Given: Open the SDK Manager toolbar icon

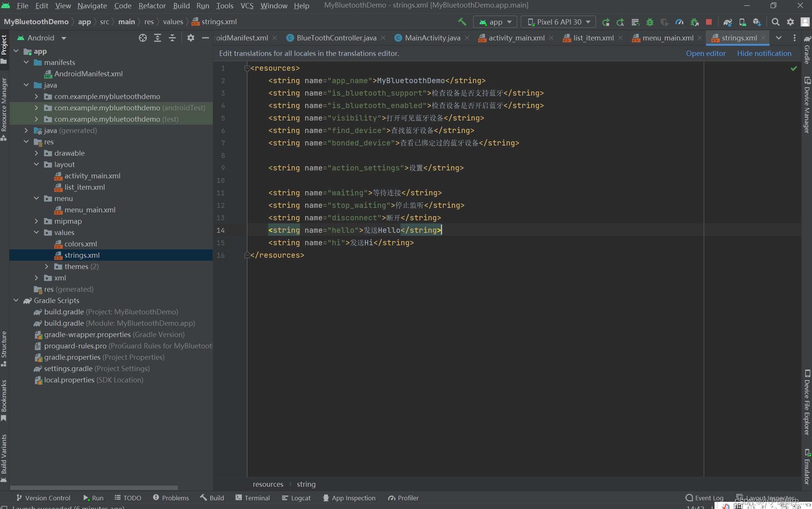Looking at the screenshot, I should coord(757,22).
